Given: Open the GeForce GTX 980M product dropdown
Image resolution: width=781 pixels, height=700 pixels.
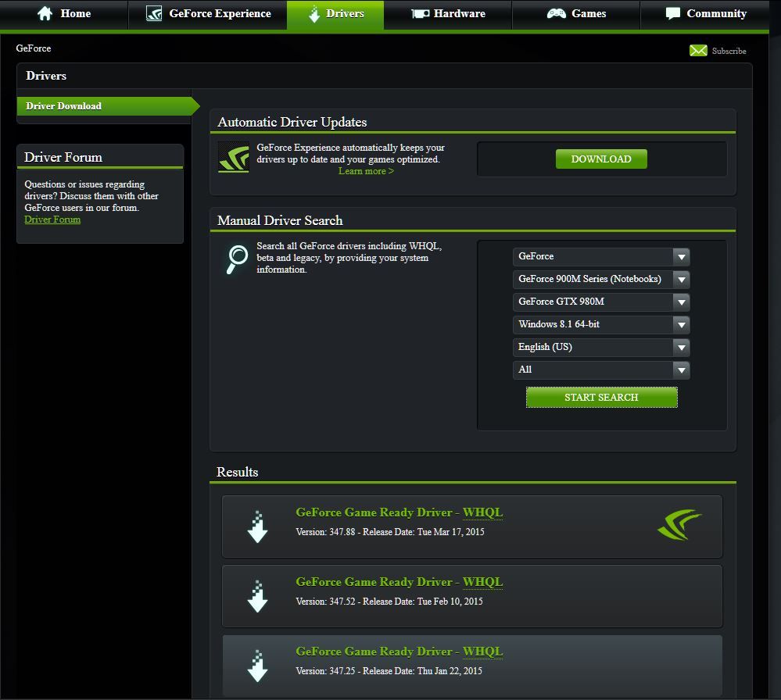Looking at the screenshot, I should coord(601,302).
